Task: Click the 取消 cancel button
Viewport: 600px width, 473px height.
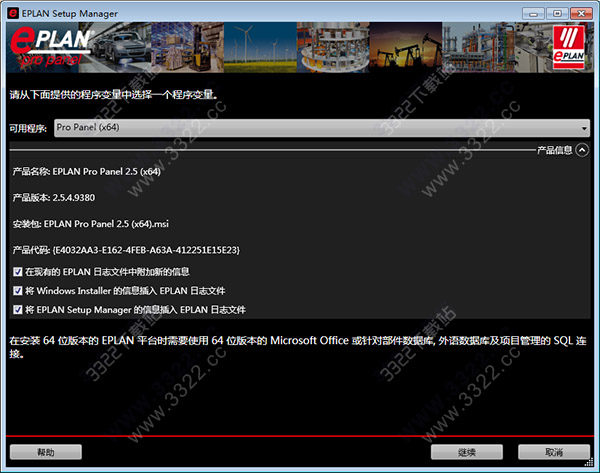Action: (554, 452)
